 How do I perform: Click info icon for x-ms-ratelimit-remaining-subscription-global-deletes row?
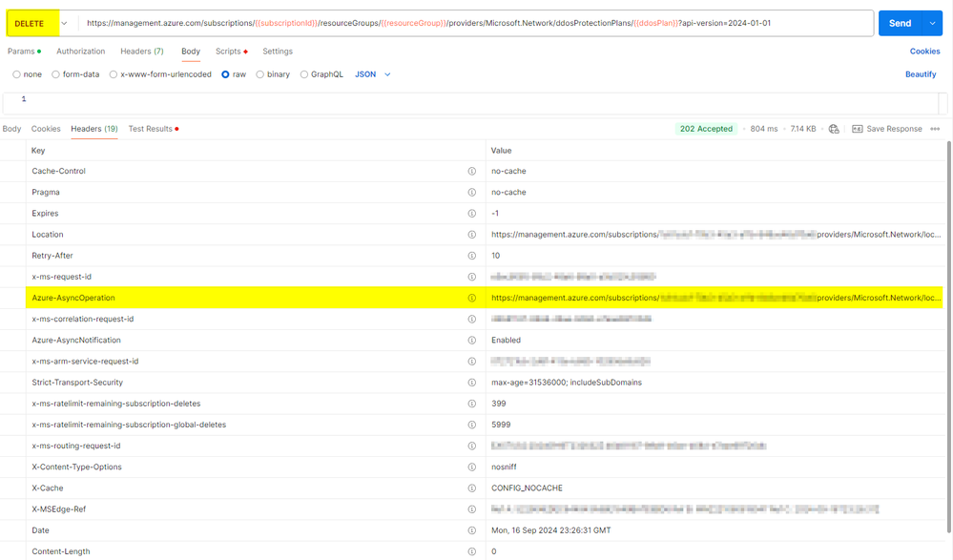(471, 425)
